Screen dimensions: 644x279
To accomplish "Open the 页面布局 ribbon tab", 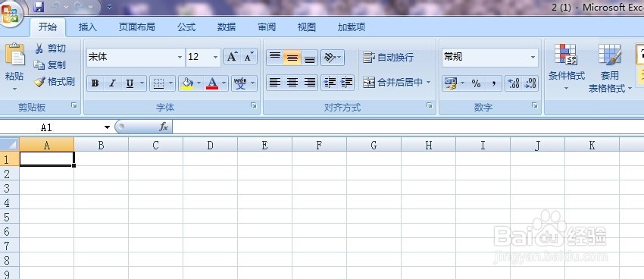I will tap(137, 27).
